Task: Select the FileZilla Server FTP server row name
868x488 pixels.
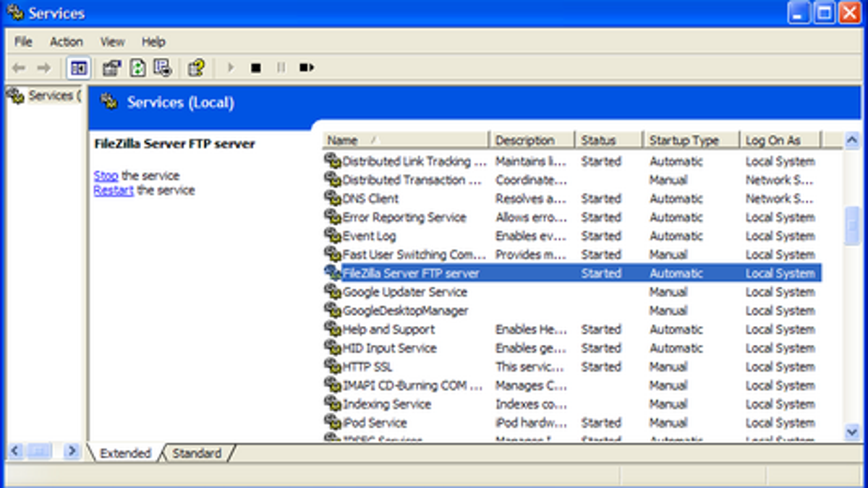Action: (411, 273)
